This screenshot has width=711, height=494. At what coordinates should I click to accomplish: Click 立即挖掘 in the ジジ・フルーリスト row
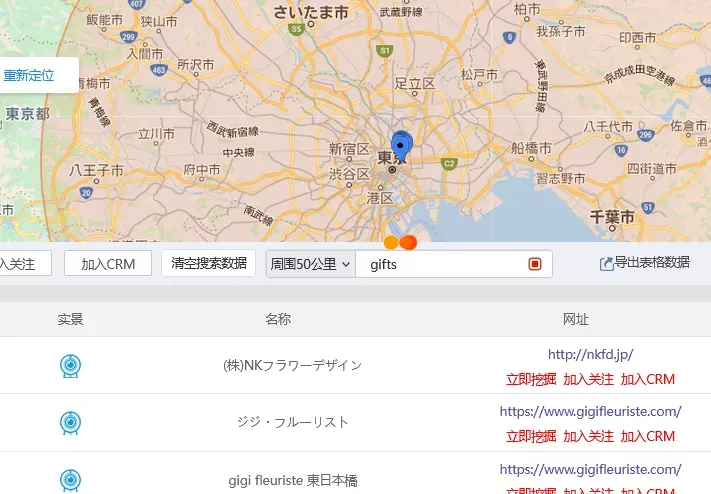pyautogui.click(x=531, y=436)
